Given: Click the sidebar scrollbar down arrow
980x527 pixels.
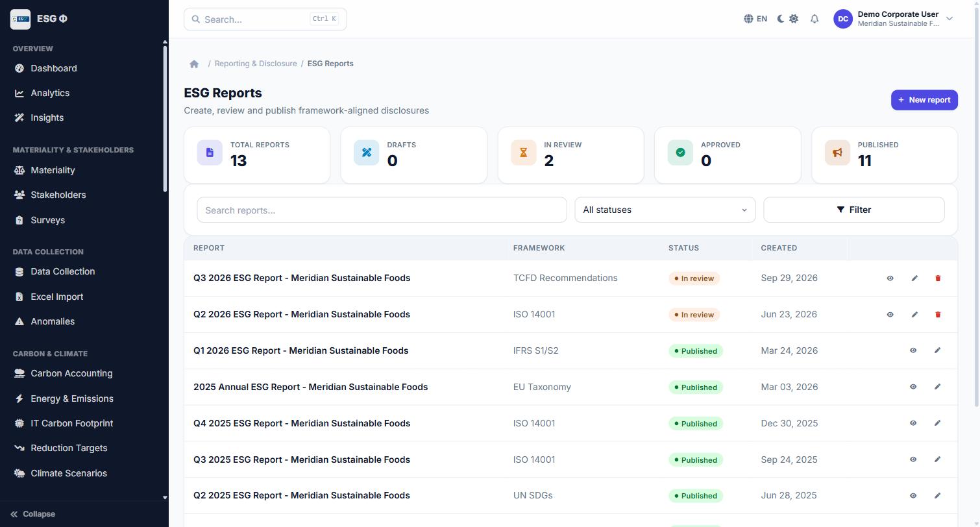Looking at the screenshot, I should tap(165, 498).
